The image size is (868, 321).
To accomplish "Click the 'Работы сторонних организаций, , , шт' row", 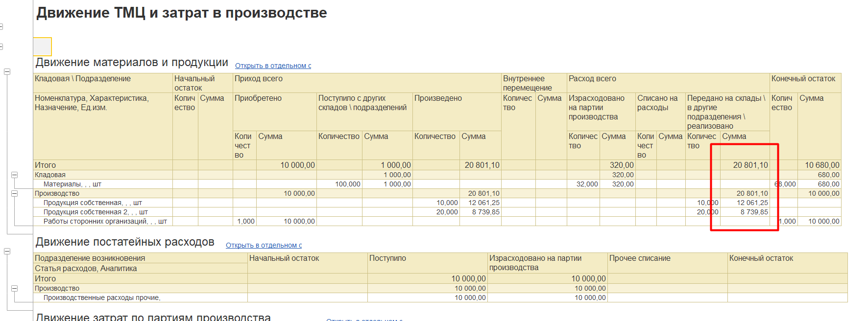I will coord(105,221).
